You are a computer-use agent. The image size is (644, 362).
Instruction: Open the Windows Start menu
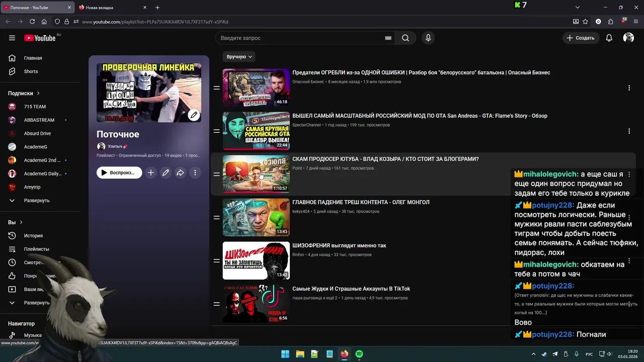pyautogui.click(x=285, y=354)
